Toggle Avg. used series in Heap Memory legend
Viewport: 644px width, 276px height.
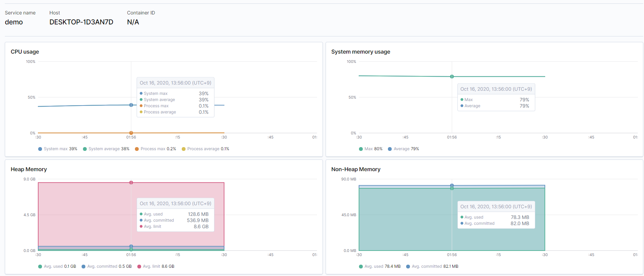57,266
